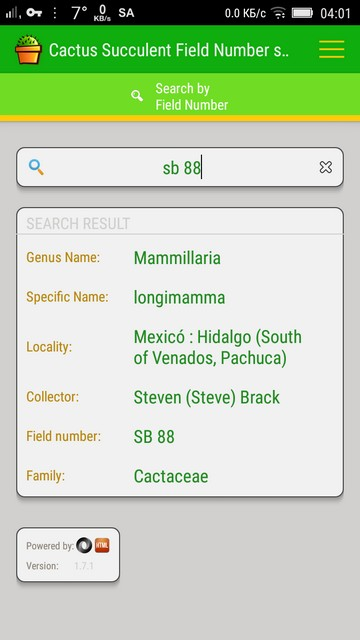Tap the white magnifier beside Search by
The height and width of the screenshot is (640, 360).
[x=137, y=96]
